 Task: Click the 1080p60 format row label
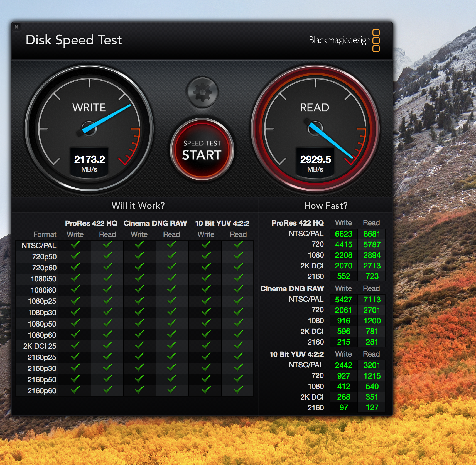(x=42, y=335)
